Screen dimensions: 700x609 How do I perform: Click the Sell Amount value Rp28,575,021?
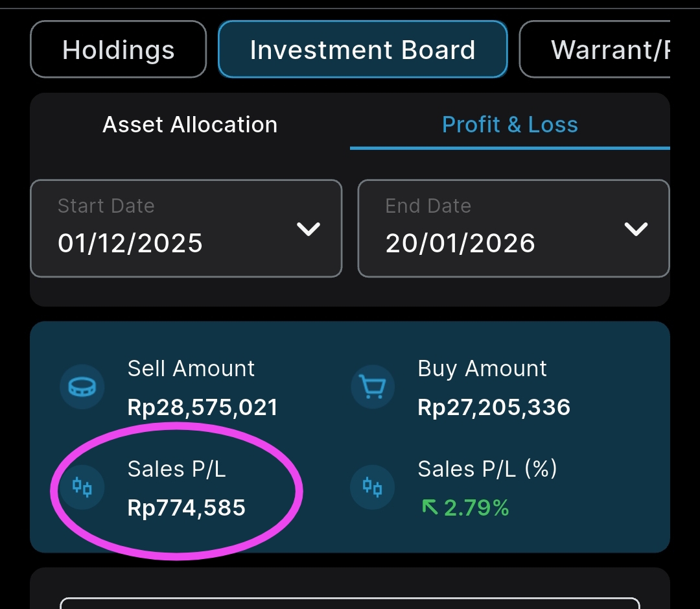(202, 407)
